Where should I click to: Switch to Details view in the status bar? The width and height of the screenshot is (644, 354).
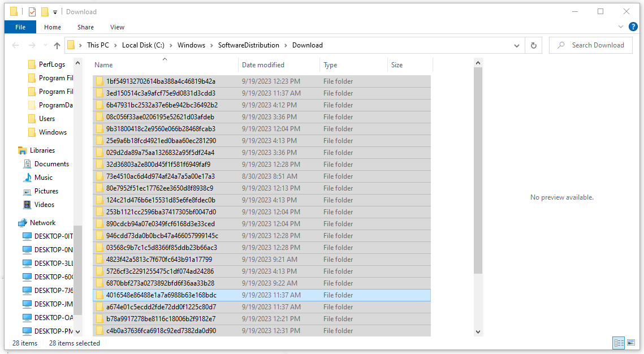coord(619,343)
